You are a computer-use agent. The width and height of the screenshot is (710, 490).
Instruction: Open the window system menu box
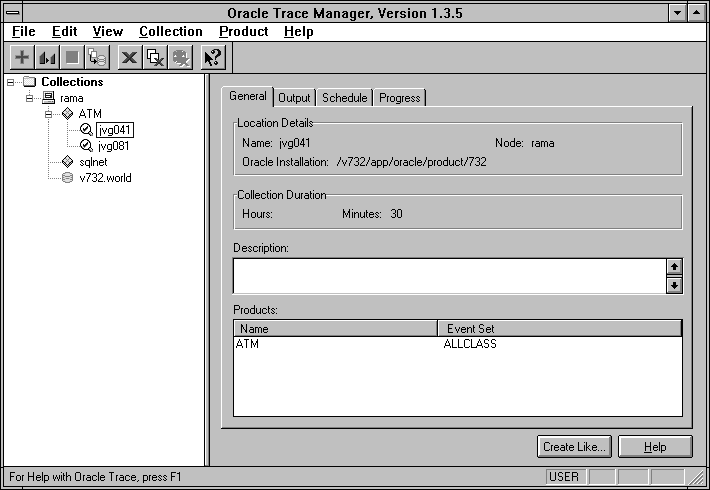tap(13, 13)
